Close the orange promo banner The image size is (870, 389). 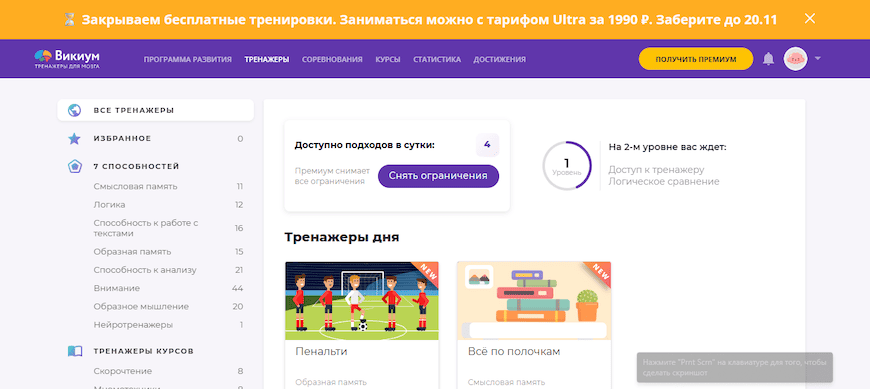click(x=810, y=18)
